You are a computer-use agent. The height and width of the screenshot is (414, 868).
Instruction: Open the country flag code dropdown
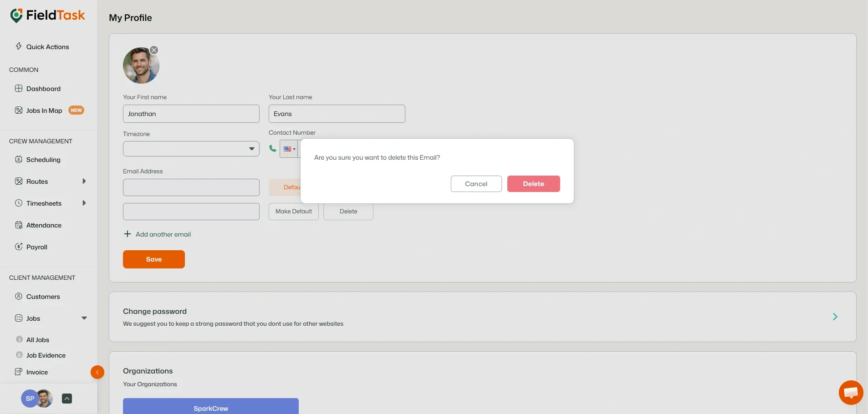point(289,149)
